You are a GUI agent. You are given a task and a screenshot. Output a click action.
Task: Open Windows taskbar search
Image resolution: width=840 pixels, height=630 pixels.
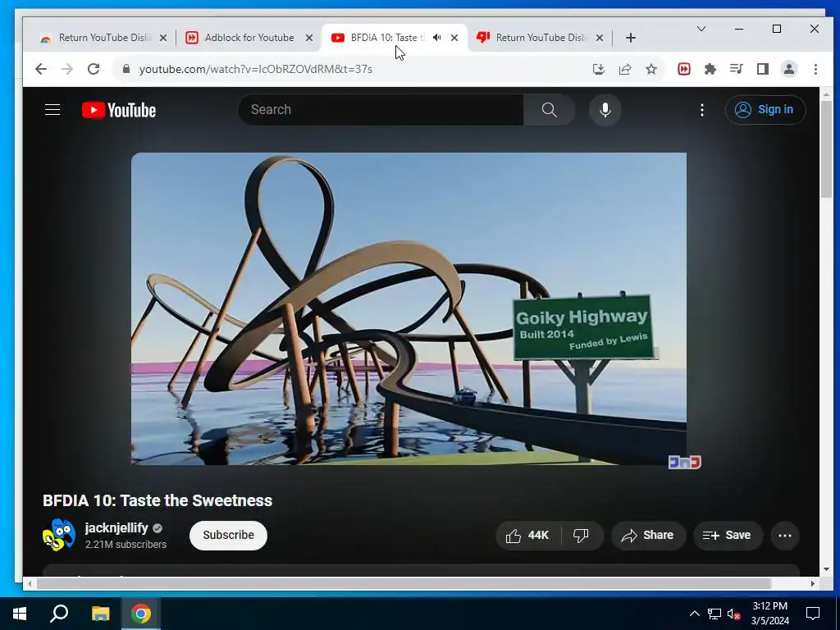[x=59, y=614]
